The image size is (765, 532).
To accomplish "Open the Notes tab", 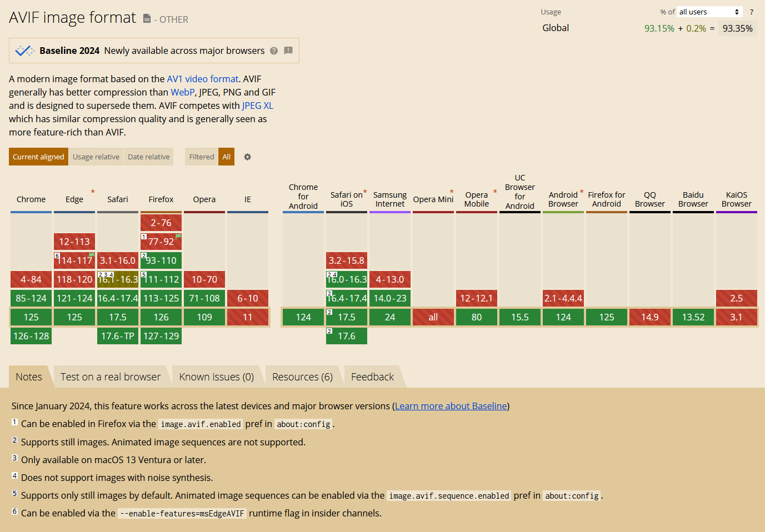I will click(29, 377).
